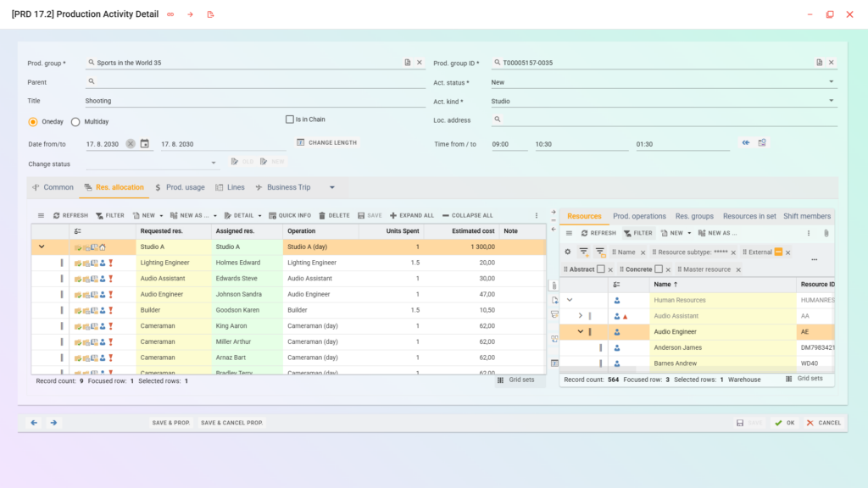Open Filter in the Resources panel
Image resolution: width=868 pixels, height=488 pixels.
coord(637,233)
